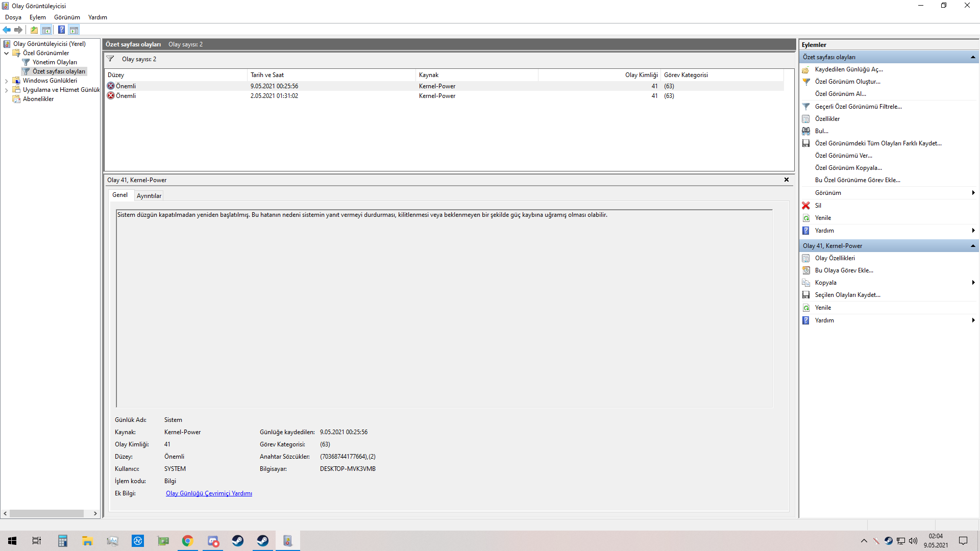
Task: Open Steam from the taskbar
Action: pyautogui.click(x=238, y=541)
